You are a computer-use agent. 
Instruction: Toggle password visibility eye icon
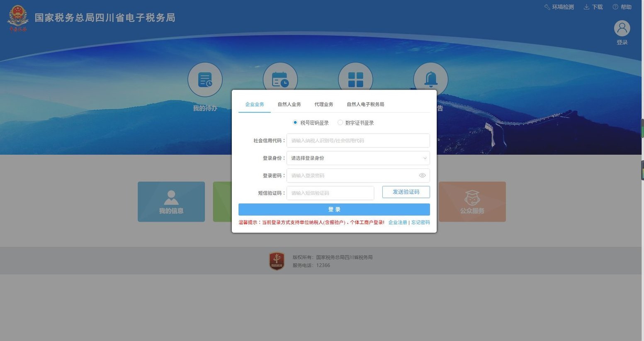click(x=422, y=175)
